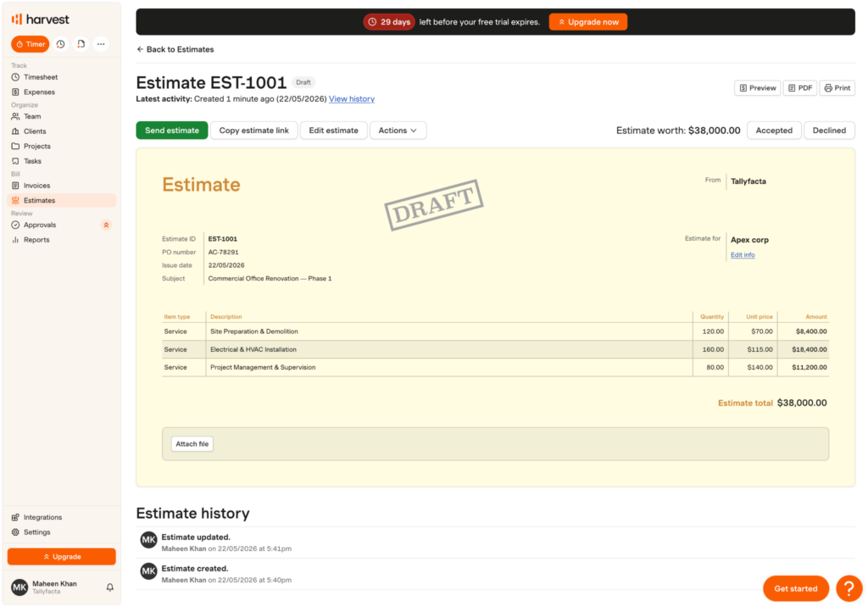Screen dimensions: 868x607
Task: Click the Draft status badge
Action: [x=303, y=82]
